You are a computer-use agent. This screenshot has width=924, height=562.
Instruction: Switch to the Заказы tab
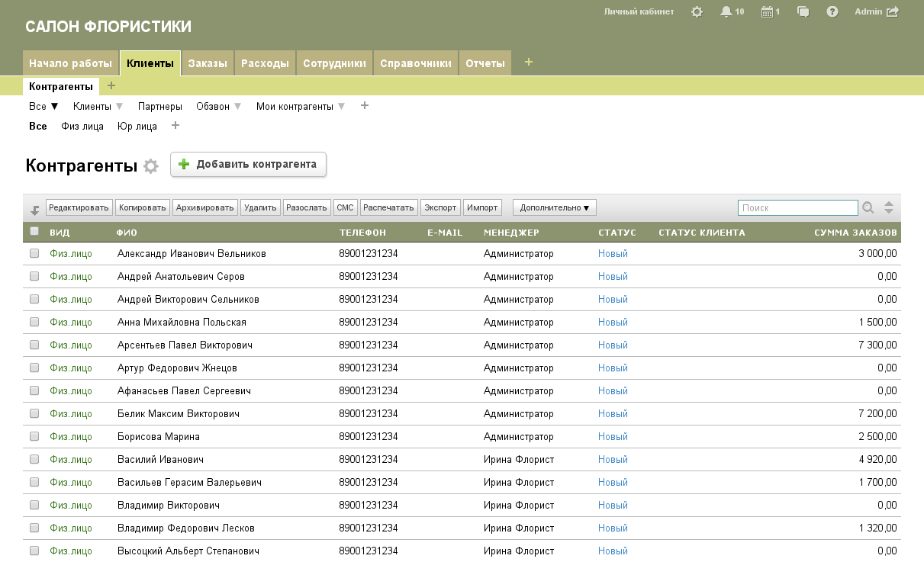[x=208, y=63]
